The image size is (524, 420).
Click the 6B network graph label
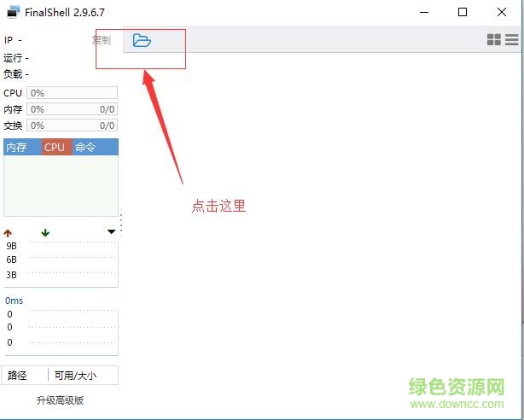pos(11,260)
